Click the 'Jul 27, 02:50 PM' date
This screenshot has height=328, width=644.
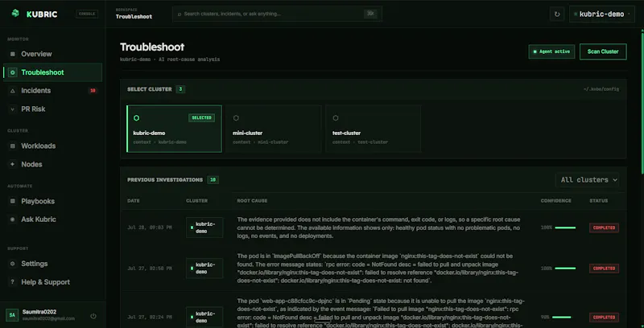150,269
